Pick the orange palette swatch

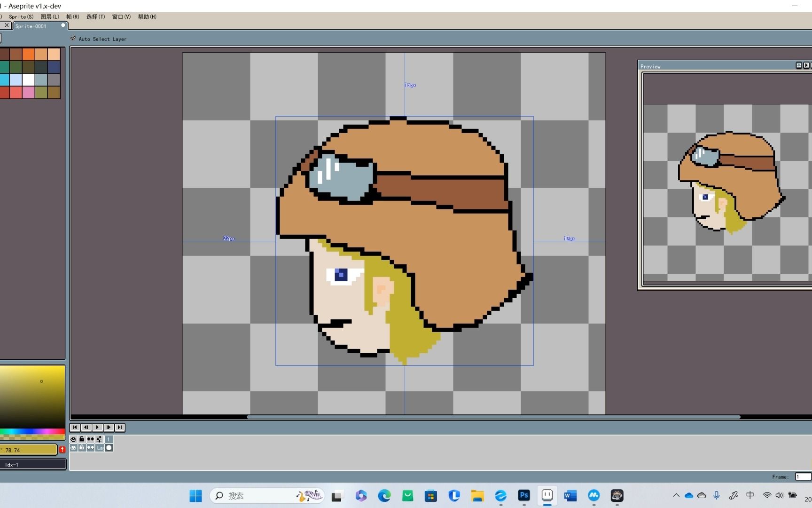tap(29, 54)
